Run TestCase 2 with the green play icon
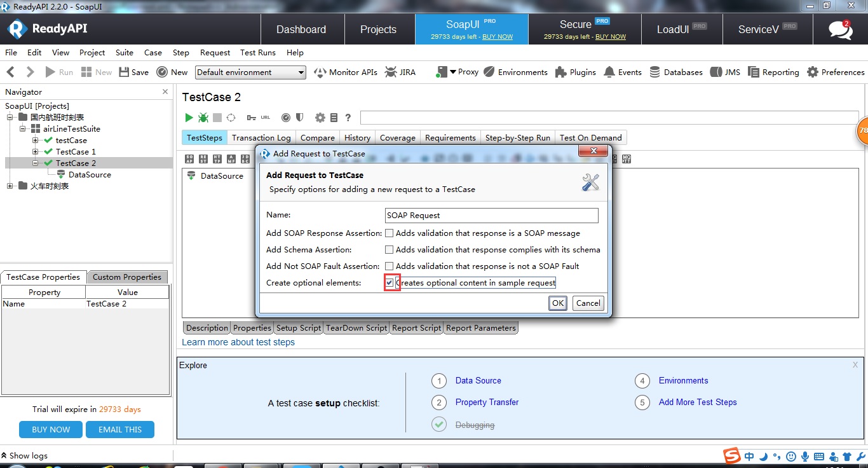The width and height of the screenshot is (868, 468). [189, 118]
